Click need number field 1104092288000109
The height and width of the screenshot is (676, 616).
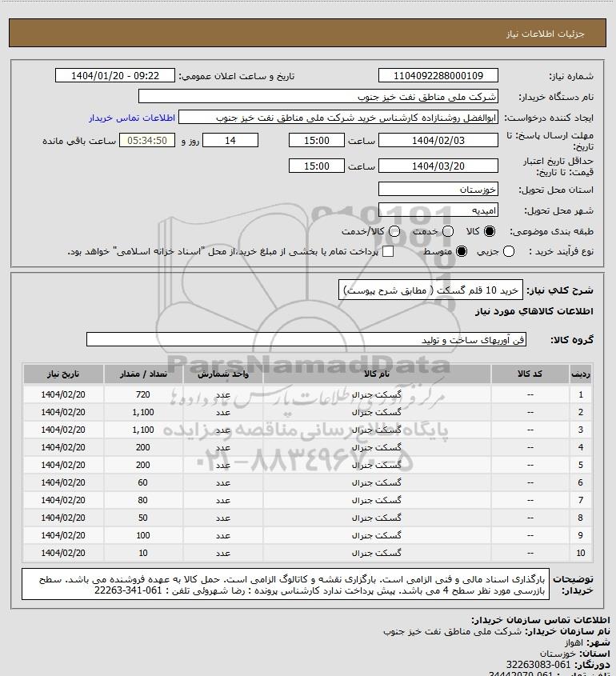tap(438, 75)
